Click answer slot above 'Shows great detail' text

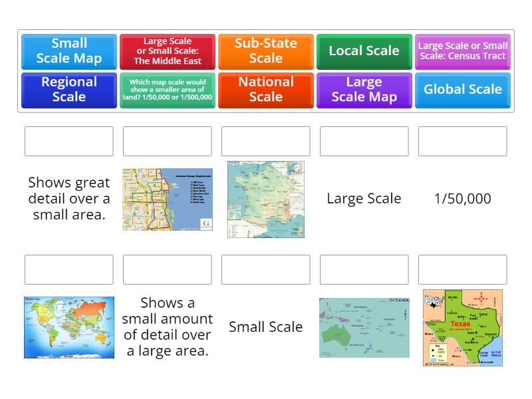point(69,141)
